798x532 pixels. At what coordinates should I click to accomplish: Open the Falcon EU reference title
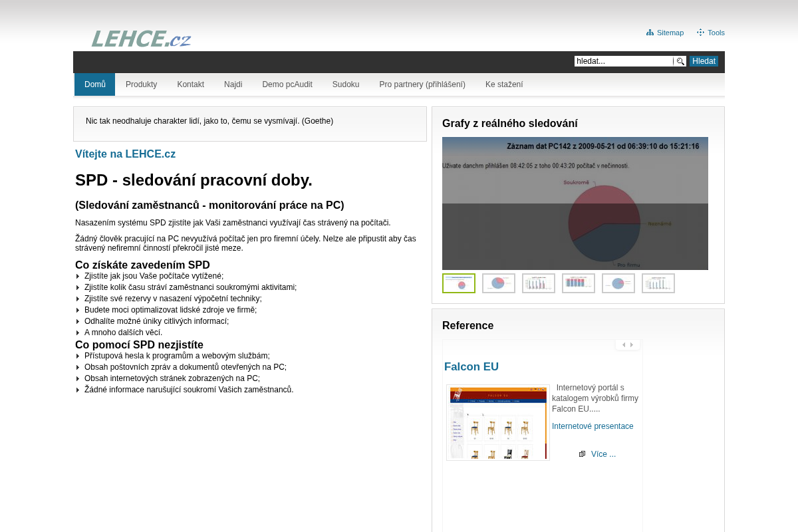(x=471, y=367)
